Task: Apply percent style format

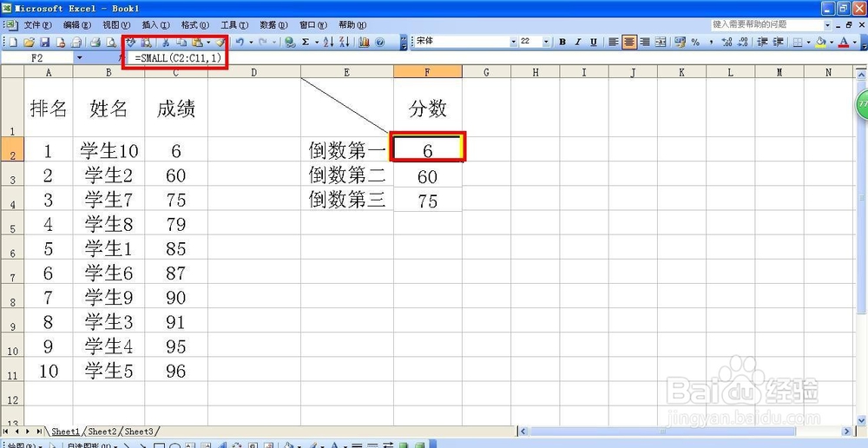Action: pos(695,42)
